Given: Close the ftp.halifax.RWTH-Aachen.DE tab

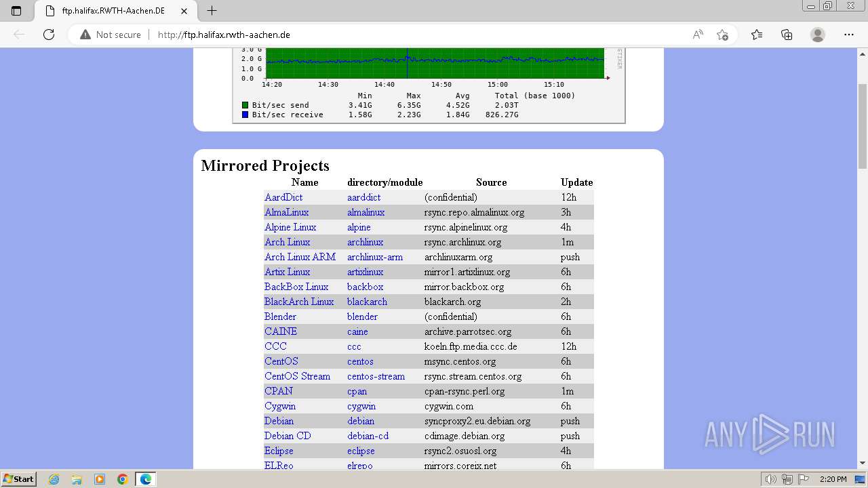Looking at the screenshot, I should pyautogui.click(x=184, y=11).
